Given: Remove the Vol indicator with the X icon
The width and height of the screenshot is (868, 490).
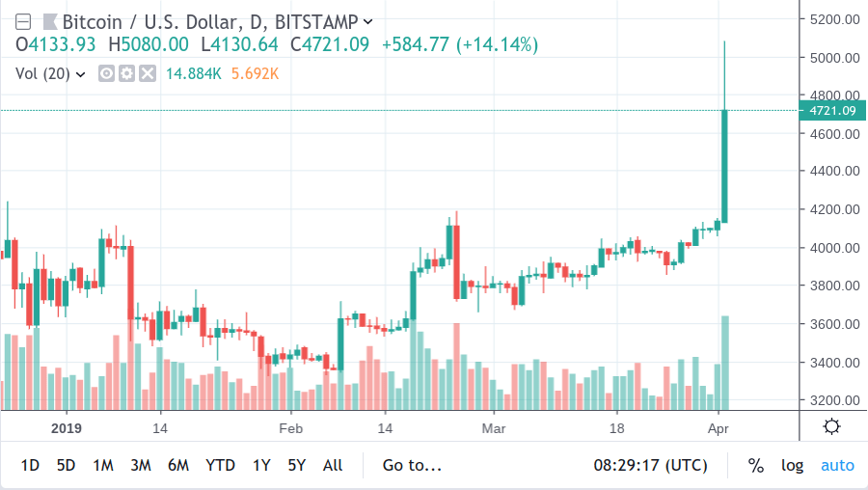Looking at the screenshot, I should tap(147, 72).
